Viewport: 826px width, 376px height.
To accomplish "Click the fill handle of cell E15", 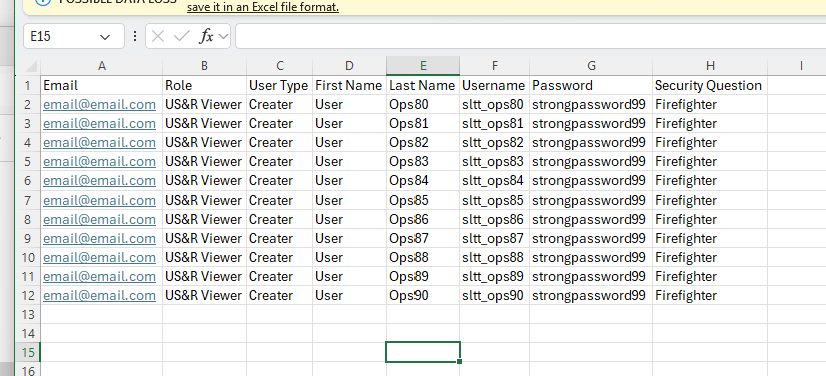I will (460, 362).
